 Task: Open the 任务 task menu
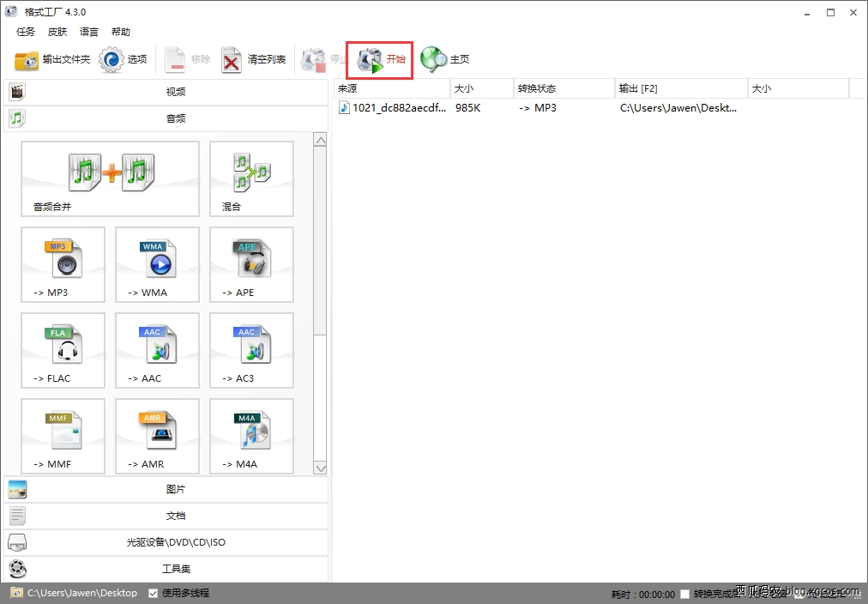[26, 32]
